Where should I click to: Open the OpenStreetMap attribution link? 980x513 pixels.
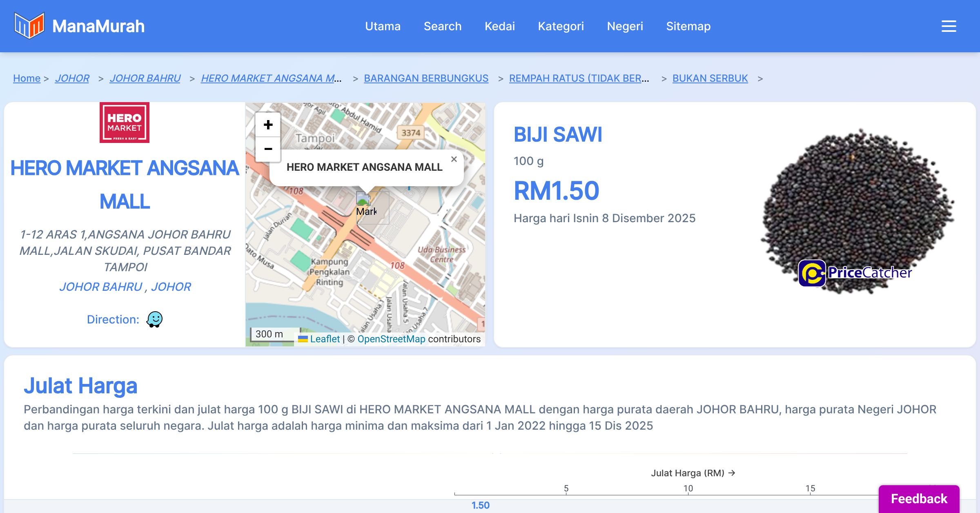pyautogui.click(x=391, y=339)
